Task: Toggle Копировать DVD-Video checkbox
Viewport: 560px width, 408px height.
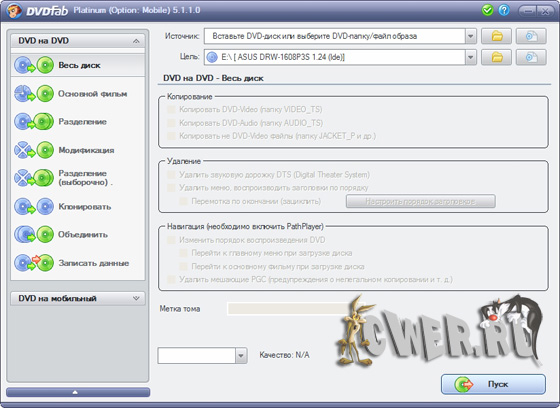Action: (171, 109)
